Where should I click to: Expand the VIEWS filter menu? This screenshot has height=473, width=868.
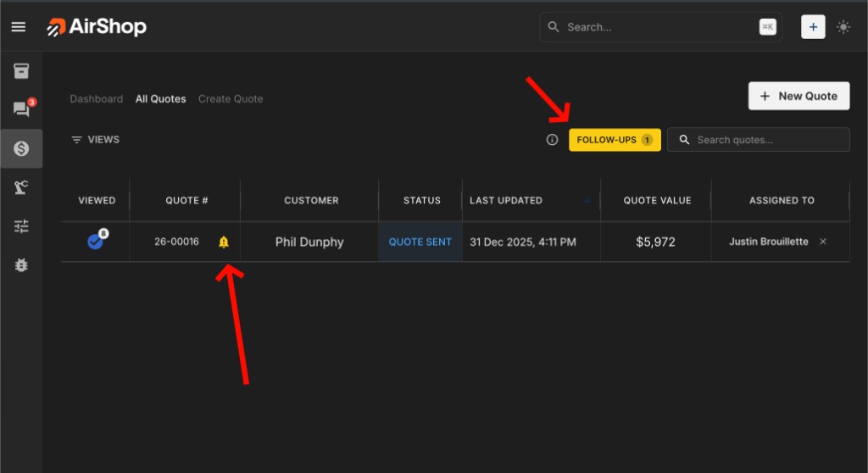(95, 140)
